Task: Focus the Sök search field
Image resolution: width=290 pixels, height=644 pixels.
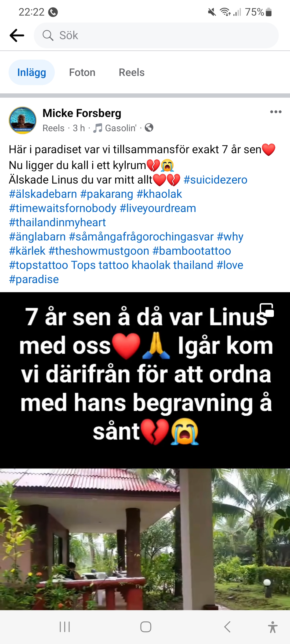Action: point(156,35)
